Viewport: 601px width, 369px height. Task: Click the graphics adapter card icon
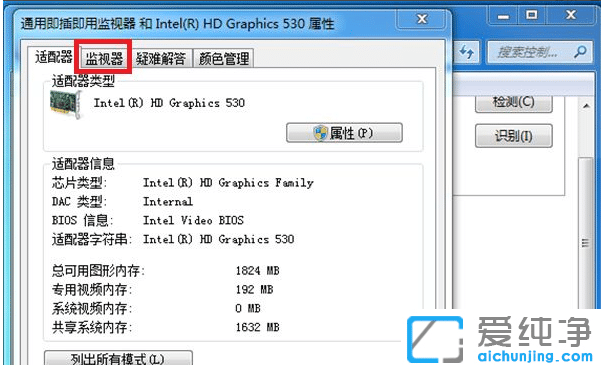[x=66, y=104]
